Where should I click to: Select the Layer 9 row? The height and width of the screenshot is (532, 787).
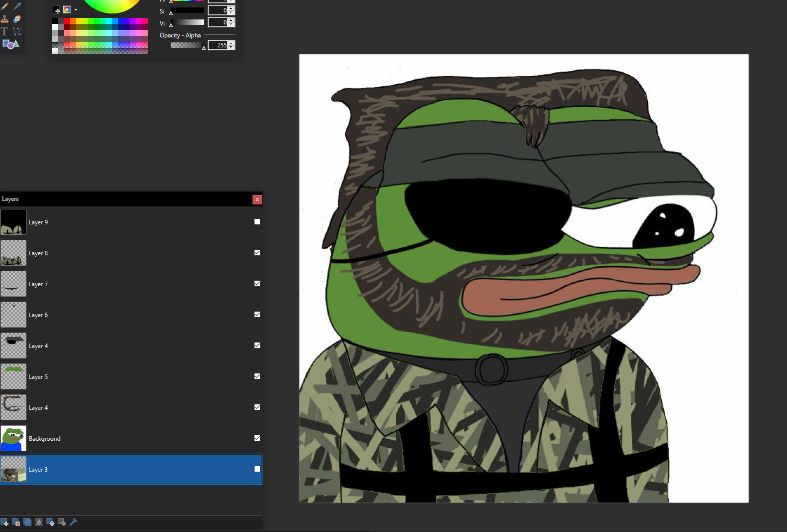point(131,222)
